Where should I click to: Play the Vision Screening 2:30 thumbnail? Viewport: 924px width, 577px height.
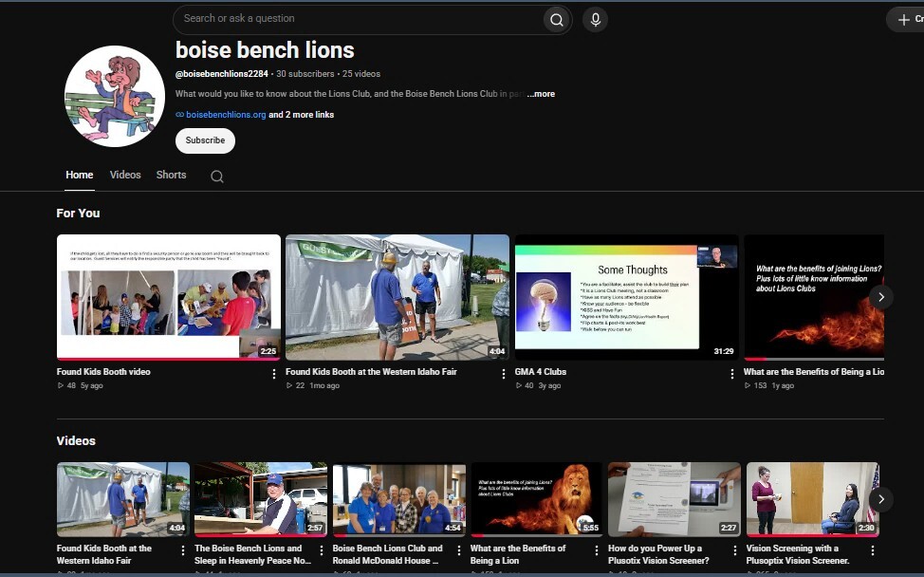[813, 499]
